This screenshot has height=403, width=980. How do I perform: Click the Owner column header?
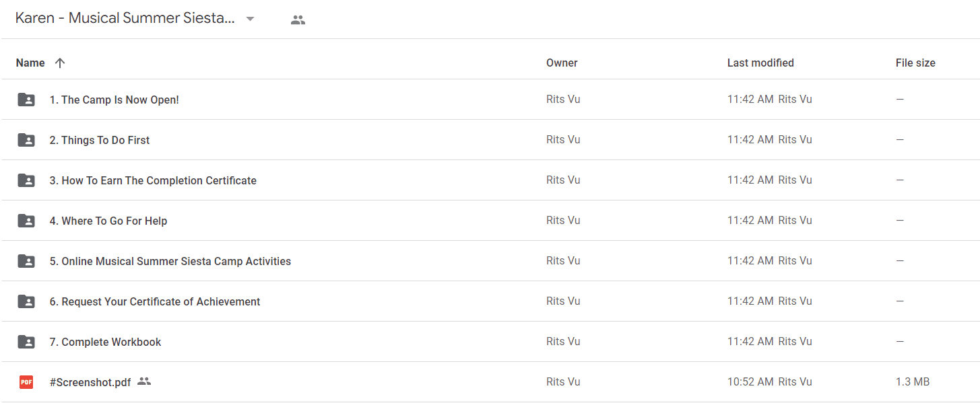coord(562,63)
